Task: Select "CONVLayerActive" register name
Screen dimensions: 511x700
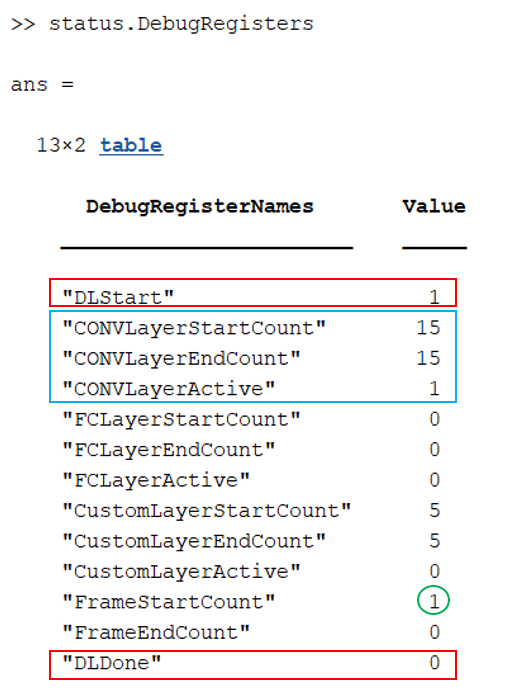Action: (x=168, y=389)
